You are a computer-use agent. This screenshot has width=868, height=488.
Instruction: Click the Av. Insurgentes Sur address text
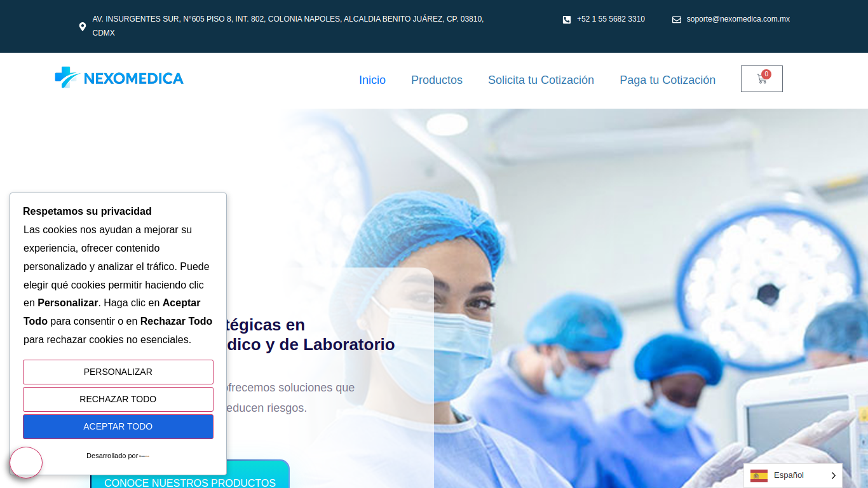(x=288, y=26)
